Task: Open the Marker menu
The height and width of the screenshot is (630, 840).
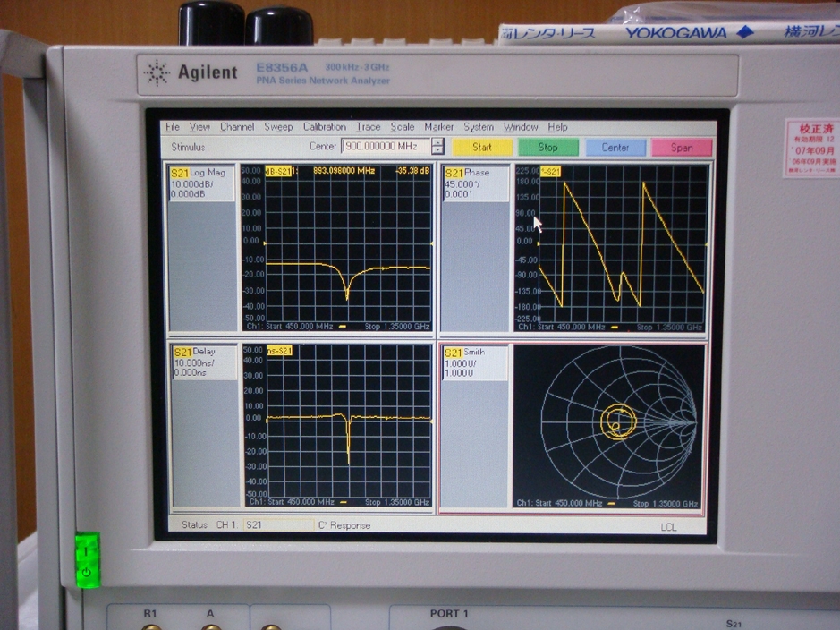Action: pos(438,127)
